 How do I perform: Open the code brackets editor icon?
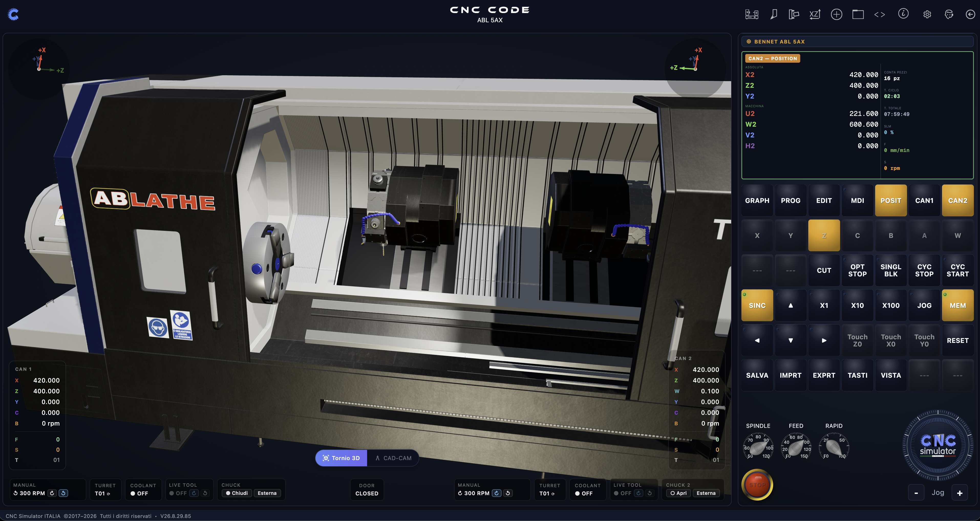tap(880, 14)
